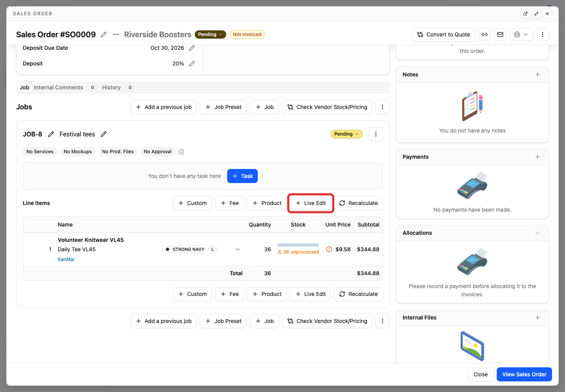Open the print options dropdown

[x=521, y=34]
